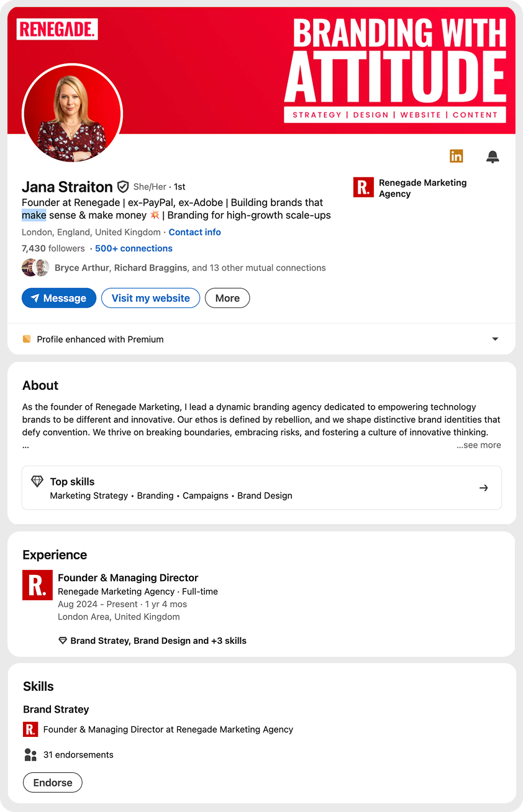Open the Contact info link

coord(194,232)
